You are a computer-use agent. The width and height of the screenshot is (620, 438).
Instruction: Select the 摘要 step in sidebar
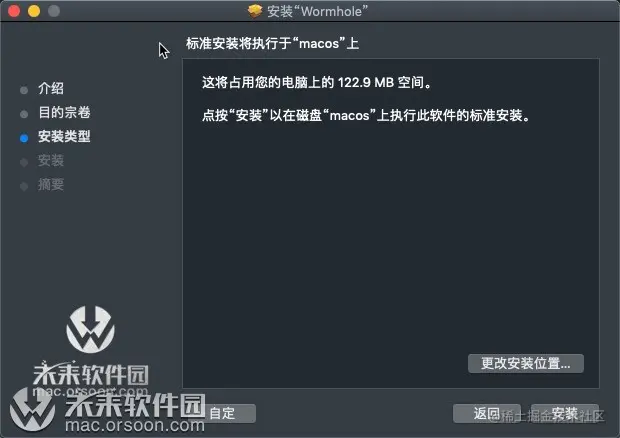pos(51,185)
